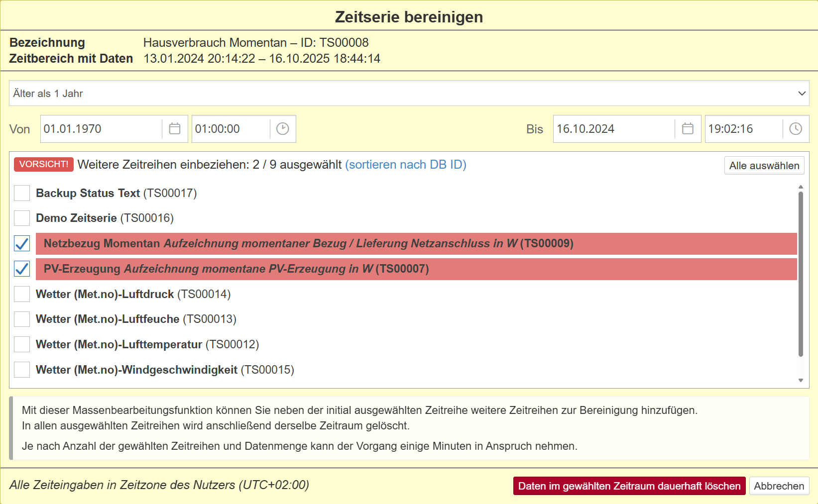Click 'sortieren nach DB ID' link

click(406, 165)
